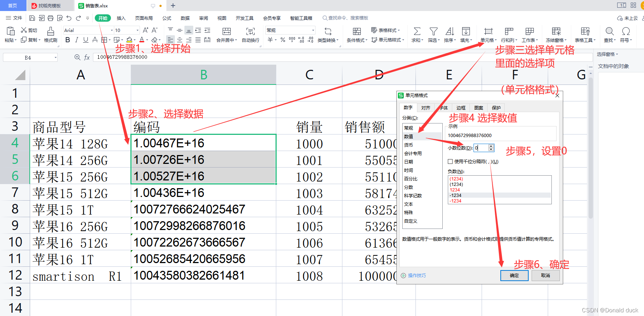Click the decimal places input field

click(481, 148)
